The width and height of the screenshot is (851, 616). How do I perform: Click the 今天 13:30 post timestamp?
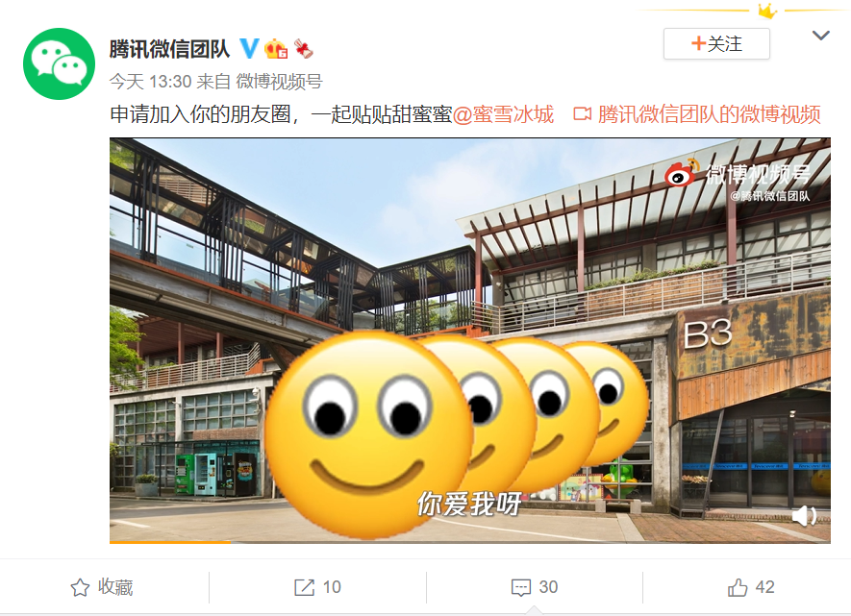150,82
